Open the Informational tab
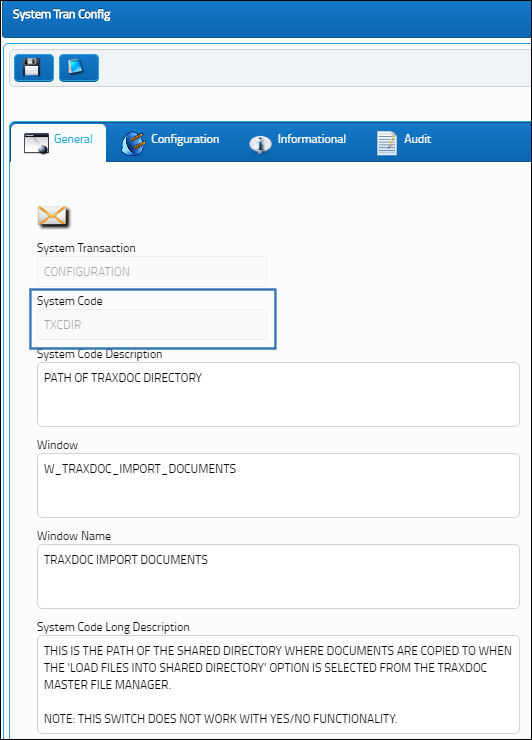532x740 pixels. point(297,142)
